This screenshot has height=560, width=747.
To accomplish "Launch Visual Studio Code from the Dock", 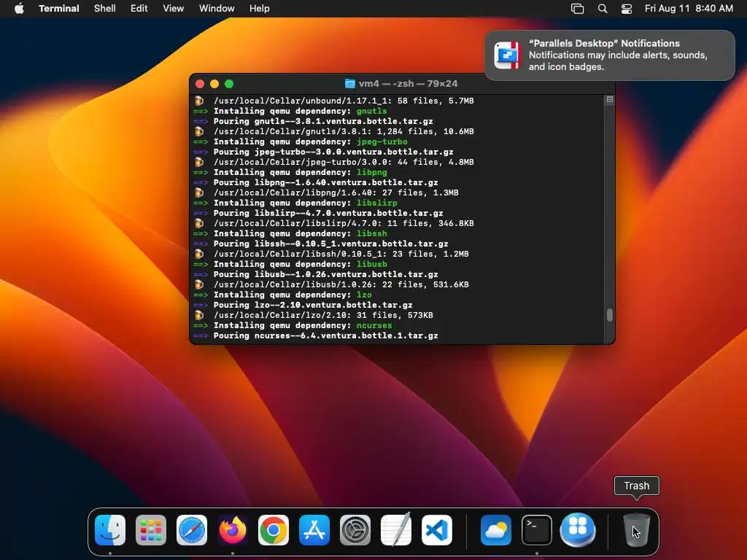I will click(x=437, y=530).
